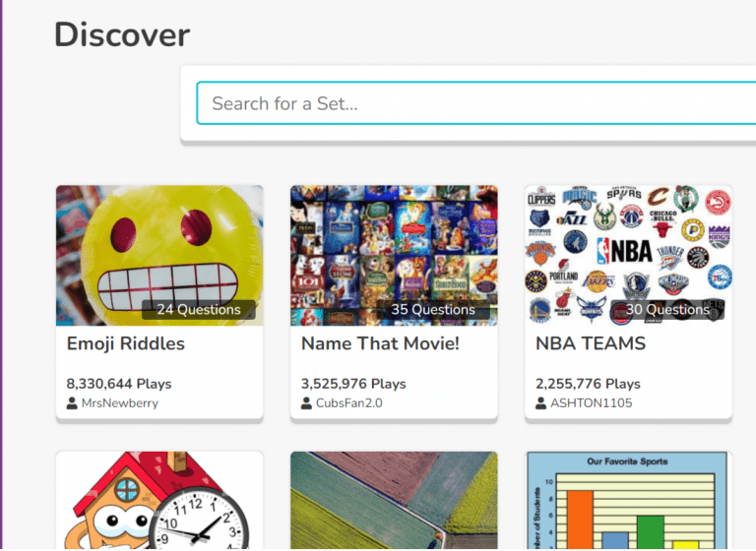Click the '24 Questions' badge
This screenshot has width=756, height=551.
point(199,310)
